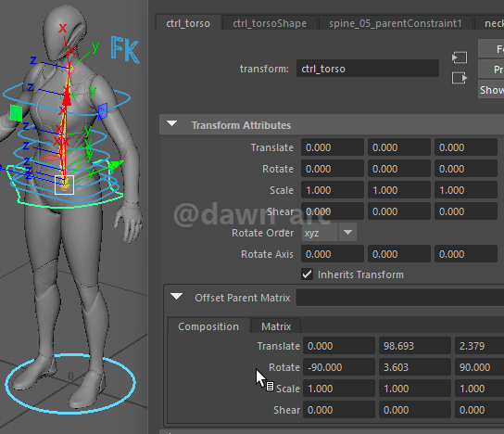Click the Rotate Axis label

coord(267,254)
